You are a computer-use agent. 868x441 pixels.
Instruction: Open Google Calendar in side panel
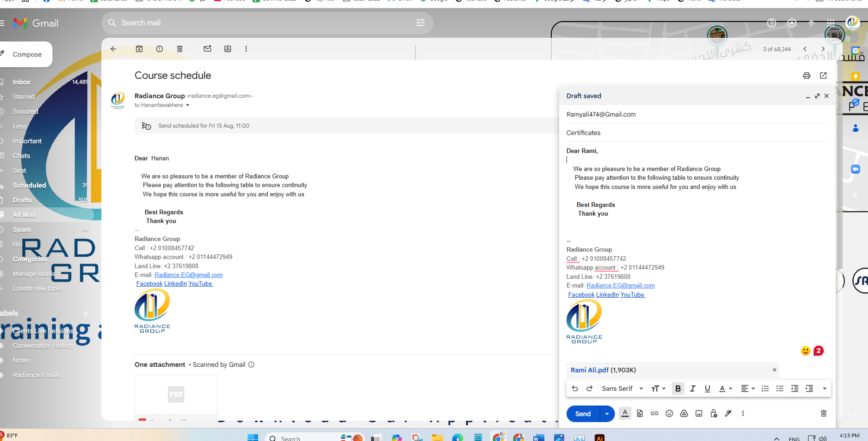click(856, 51)
